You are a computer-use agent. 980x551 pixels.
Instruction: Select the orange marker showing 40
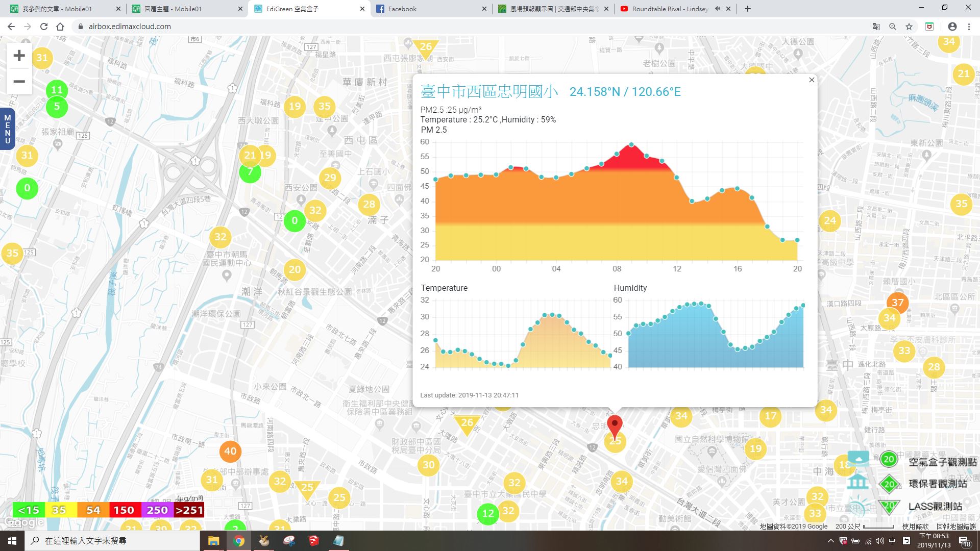[230, 451]
